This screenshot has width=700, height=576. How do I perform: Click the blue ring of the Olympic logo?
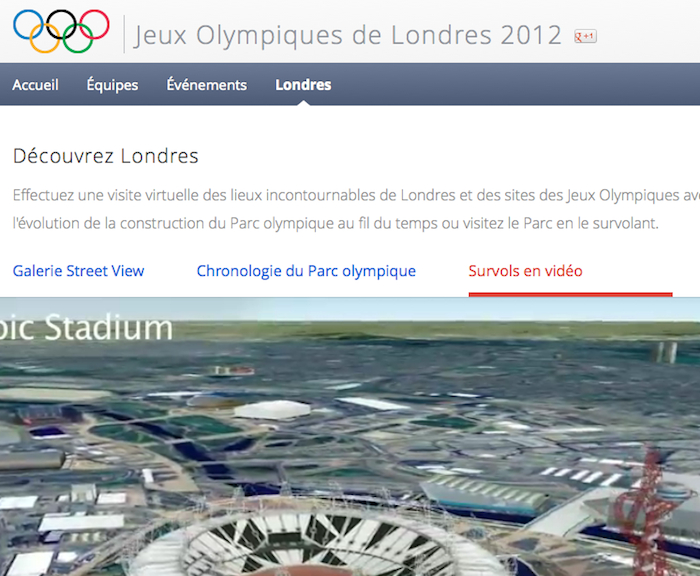pos(29,24)
